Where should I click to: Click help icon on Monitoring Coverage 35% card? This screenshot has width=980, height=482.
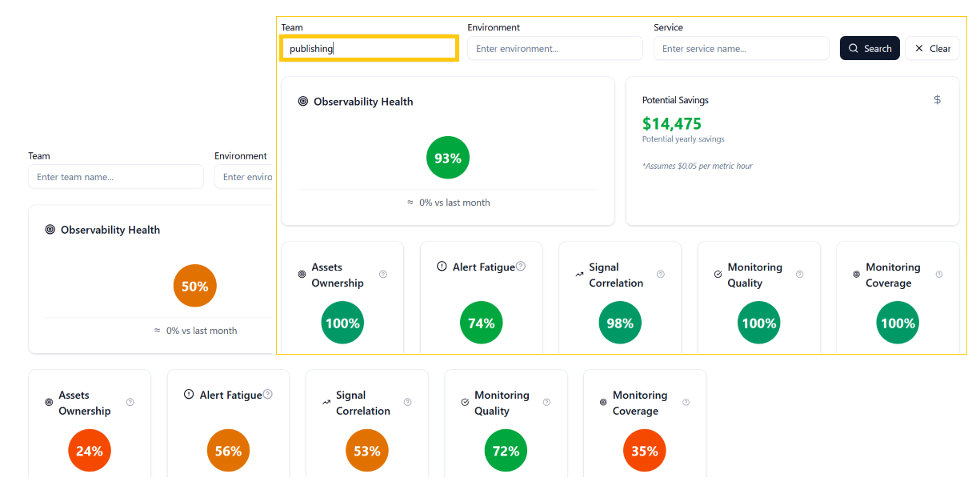click(x=686, y=403)
